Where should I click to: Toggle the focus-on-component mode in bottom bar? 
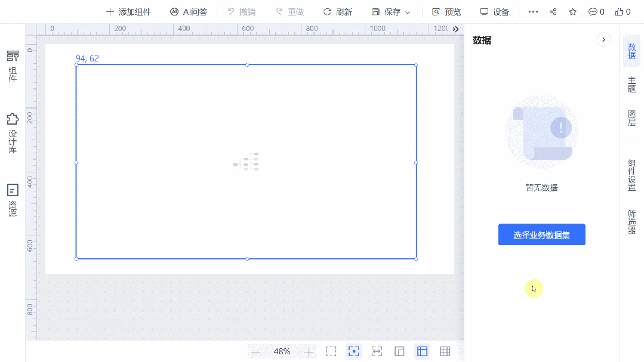(353, 351)
